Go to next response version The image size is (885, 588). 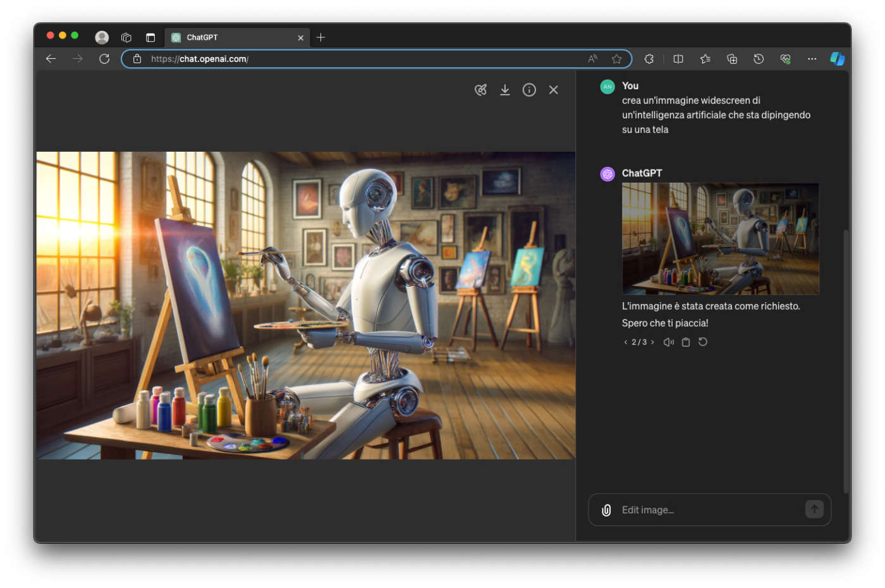[x=652, y=342]
